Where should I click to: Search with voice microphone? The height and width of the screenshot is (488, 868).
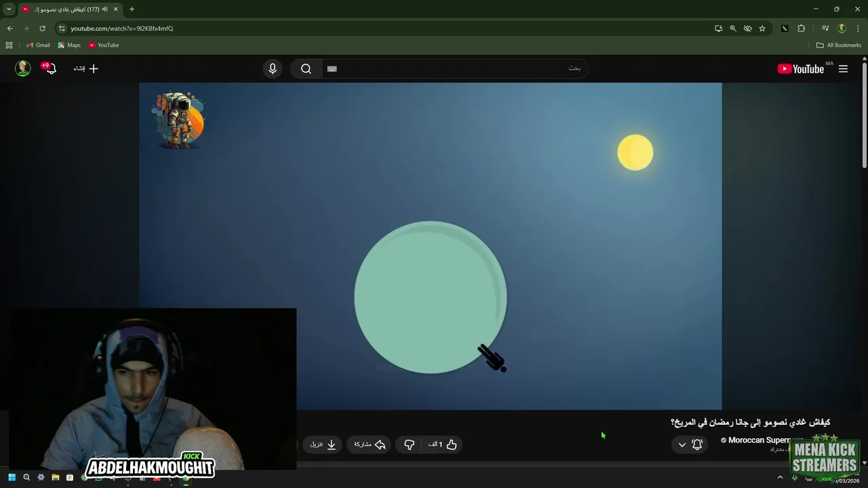coord(273,68)
